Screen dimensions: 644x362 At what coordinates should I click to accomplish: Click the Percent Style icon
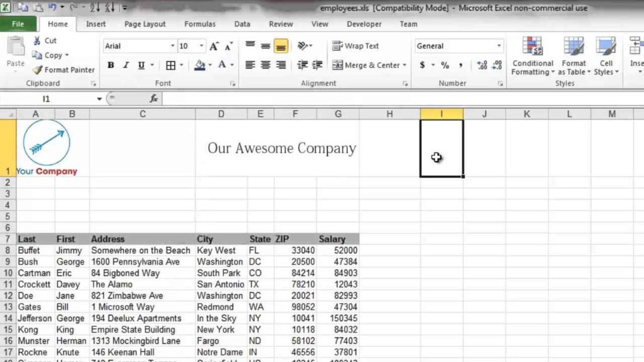[x=447, y=65]
